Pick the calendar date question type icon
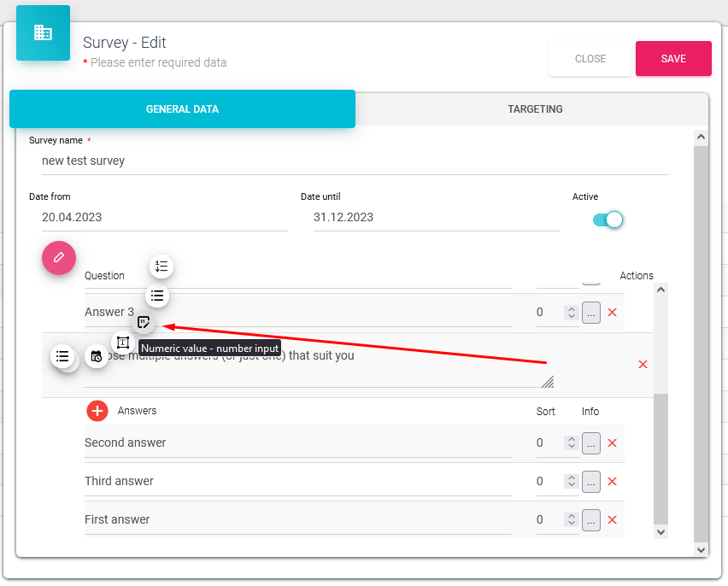728x586 pixels. point(97,356)
